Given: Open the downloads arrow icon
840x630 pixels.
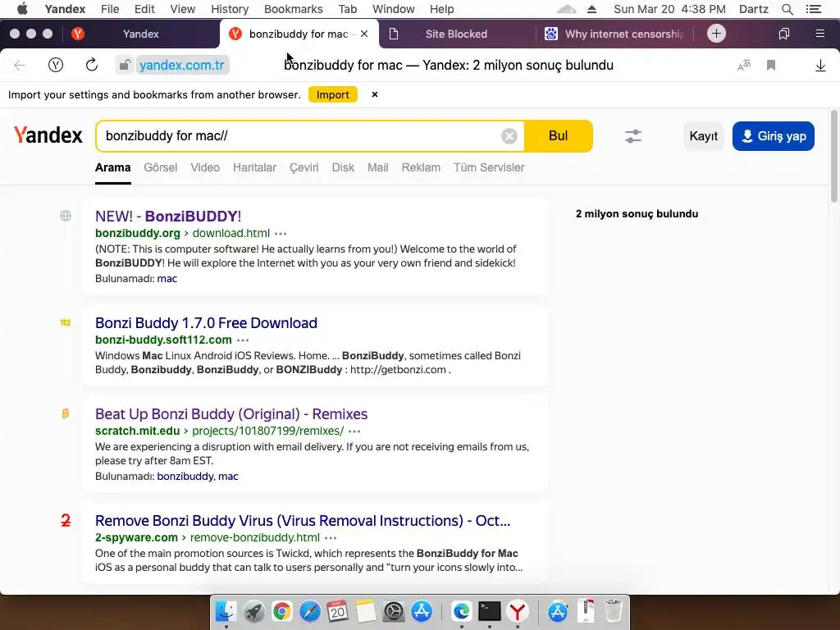Looking at the screenshot, I should (820, 66).
